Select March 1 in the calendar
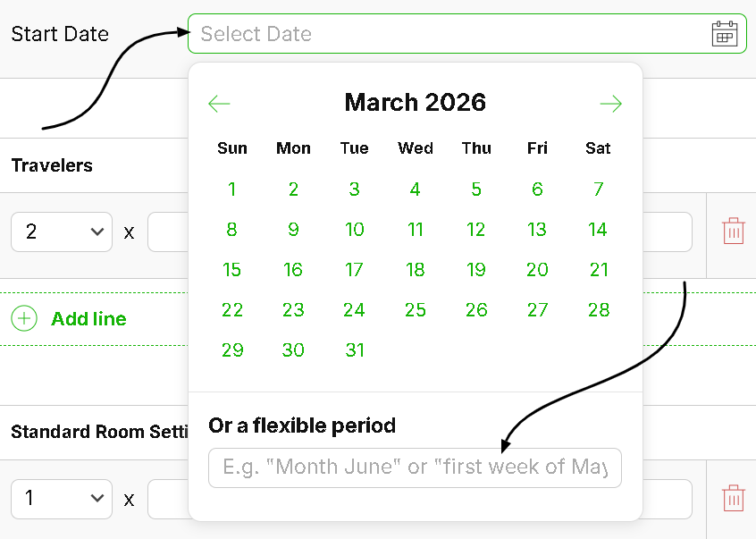 tap(232, 189)
